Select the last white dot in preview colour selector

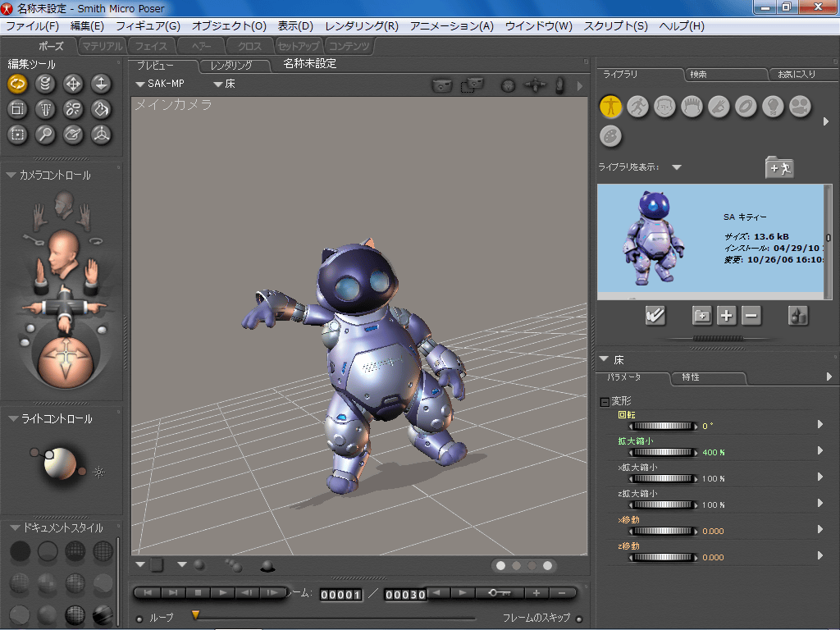point(547,566)
